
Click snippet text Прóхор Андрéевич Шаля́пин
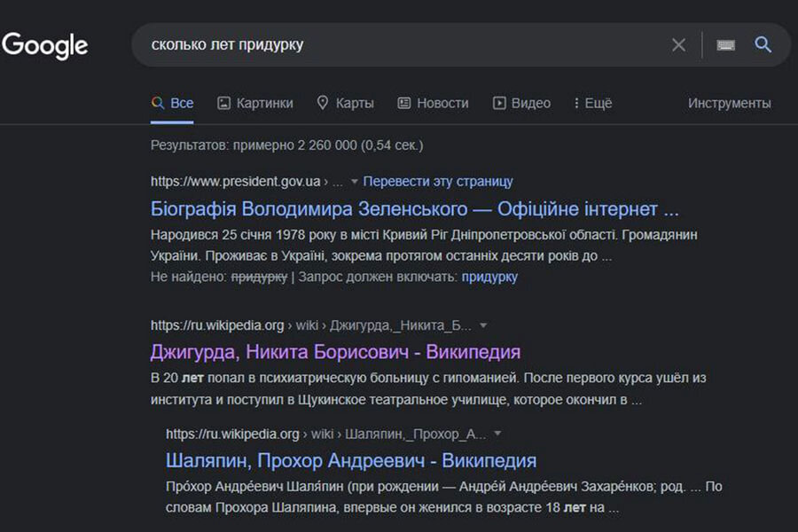[x=254, y=487]
